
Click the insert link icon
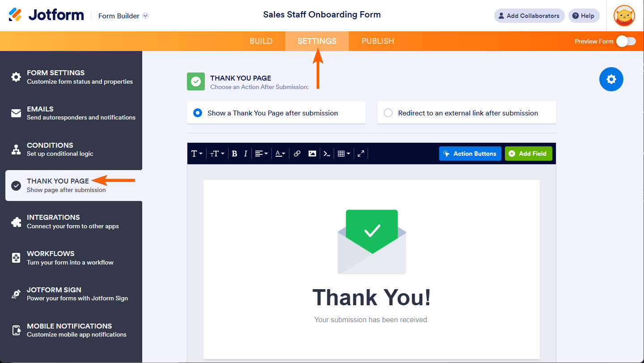tap(297, 154)
